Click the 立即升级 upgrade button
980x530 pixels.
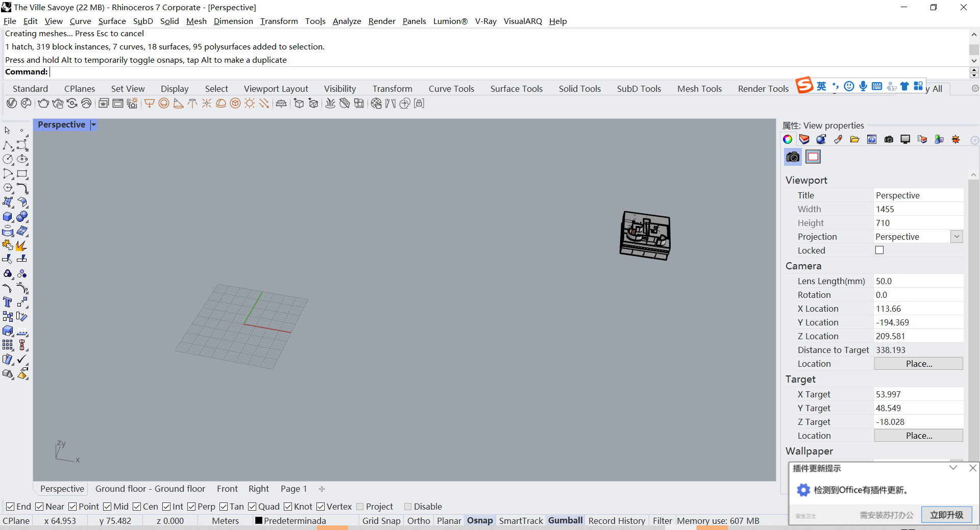pos(946,515)
